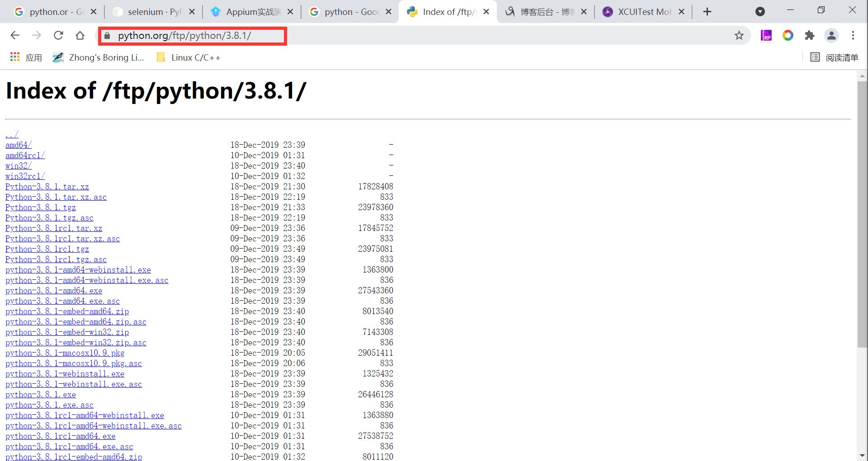Download Python-3.8.1.tar.xz

(x=47, y=186)
